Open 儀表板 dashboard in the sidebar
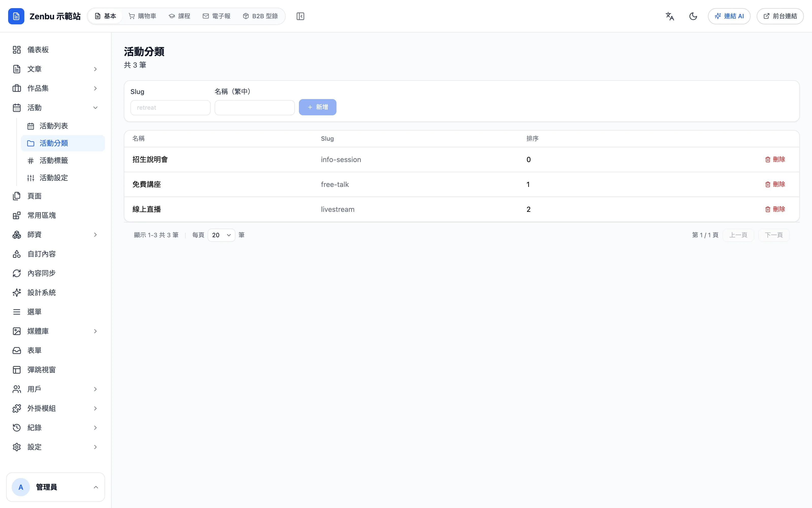This screenshot has width=812, height=508. [56, 50]
